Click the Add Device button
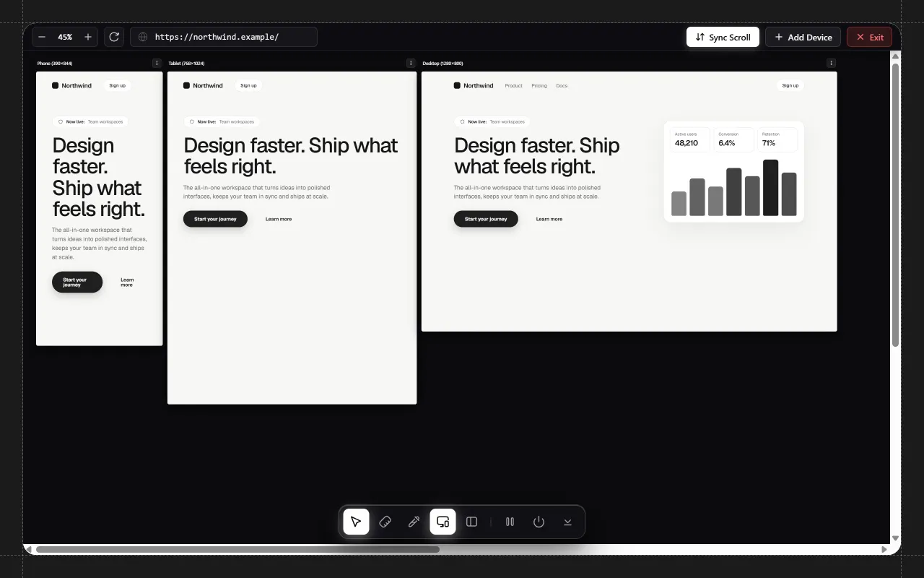924x578 pixels. tap(803, 37)
